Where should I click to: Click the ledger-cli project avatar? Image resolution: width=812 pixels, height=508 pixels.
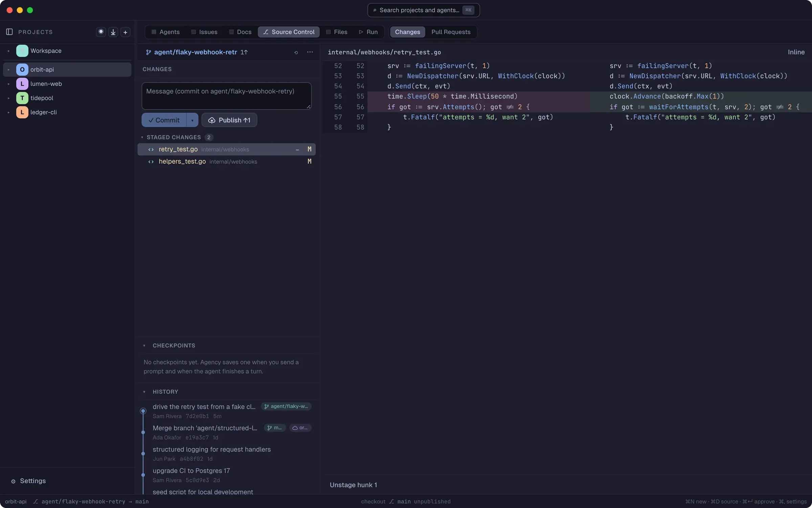[22, 112]
